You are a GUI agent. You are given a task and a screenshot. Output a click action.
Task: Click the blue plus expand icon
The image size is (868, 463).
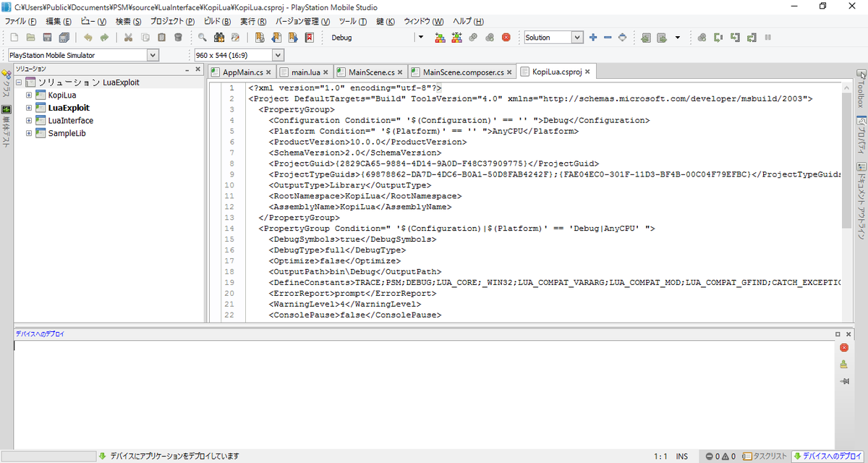point(593,38)
